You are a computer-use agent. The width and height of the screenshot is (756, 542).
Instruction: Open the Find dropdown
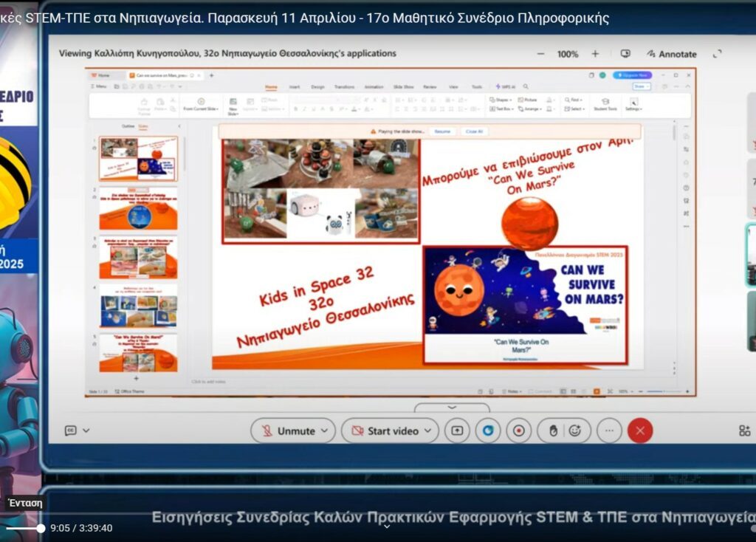(x=574, y=100)
